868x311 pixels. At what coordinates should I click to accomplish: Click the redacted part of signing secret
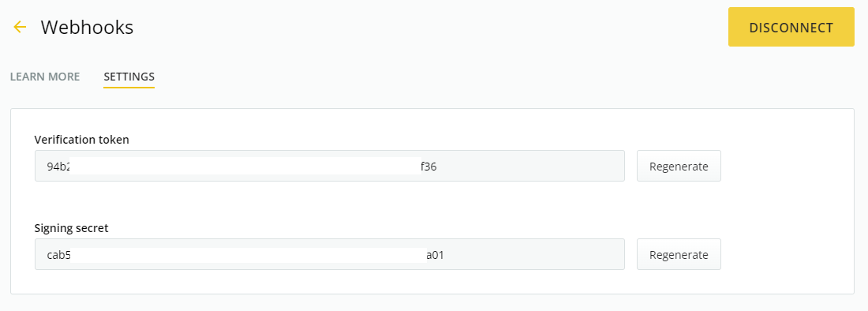point(248,254)
